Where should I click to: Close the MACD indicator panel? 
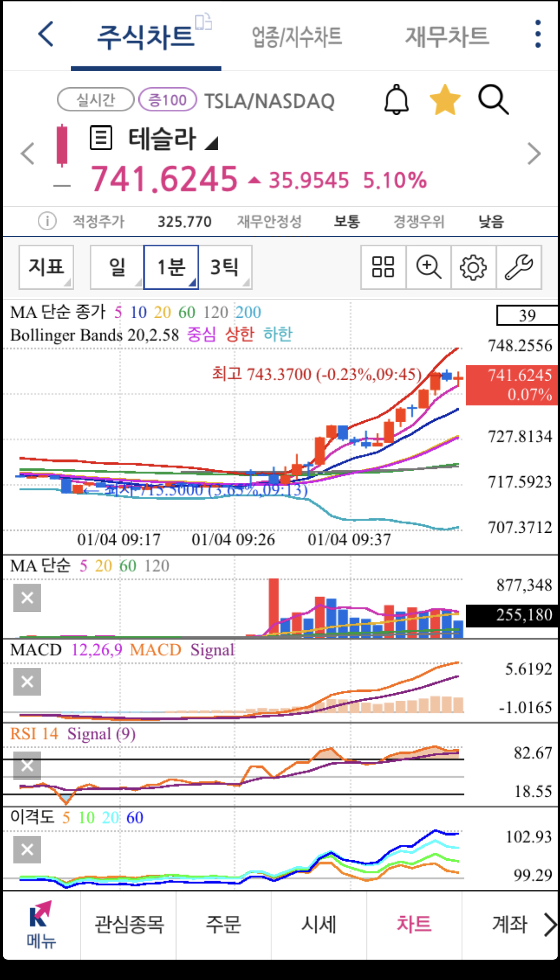[27, 681]
